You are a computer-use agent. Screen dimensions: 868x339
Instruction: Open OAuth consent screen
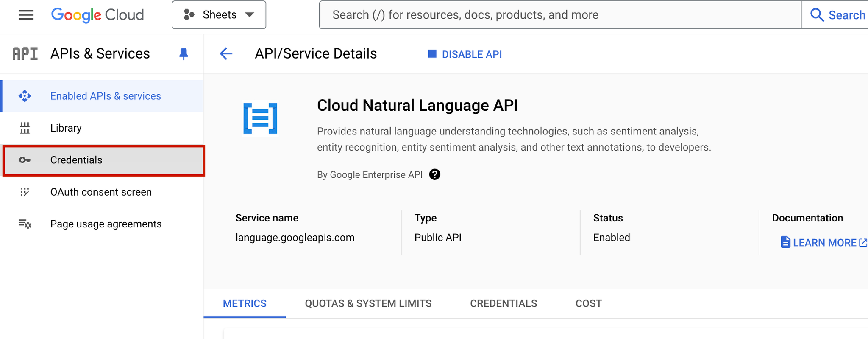[x=103, y=192]
